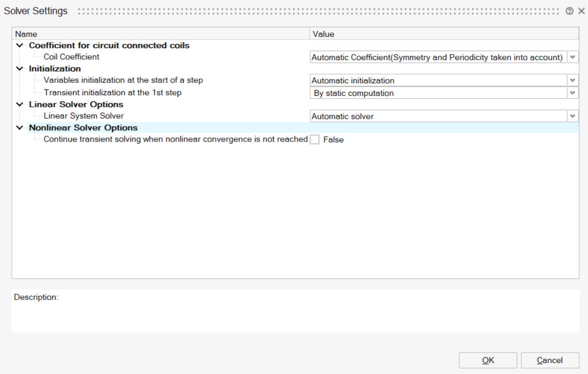Select the Coil Coefficient row
Viewport: 588px width, 374px height.
pos(72,57)
